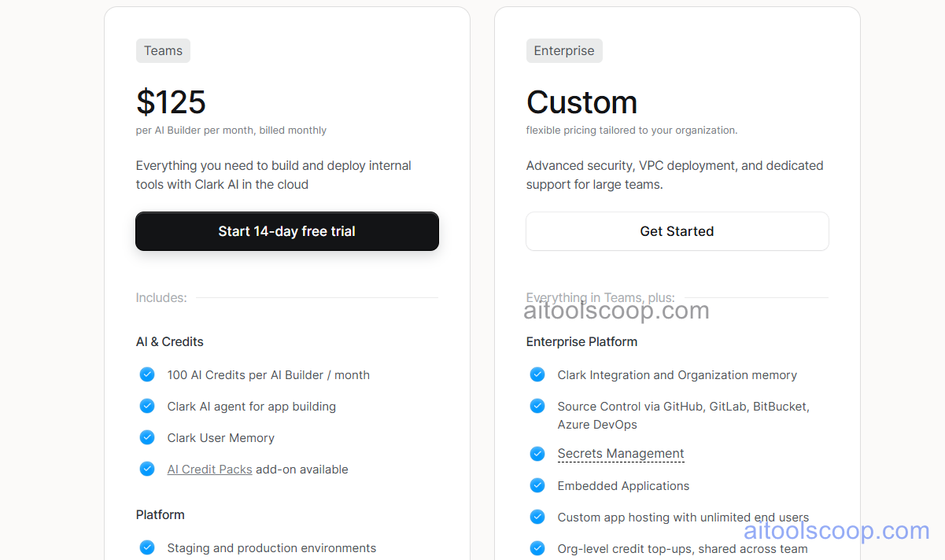Click the checkmark beside Custom app hosting

click(x=537, y=517)
